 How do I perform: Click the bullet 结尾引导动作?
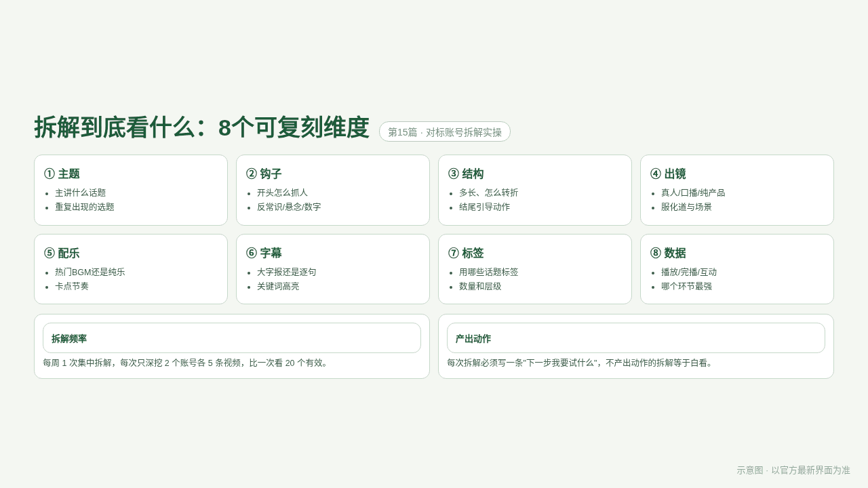(x=484, y=207)
